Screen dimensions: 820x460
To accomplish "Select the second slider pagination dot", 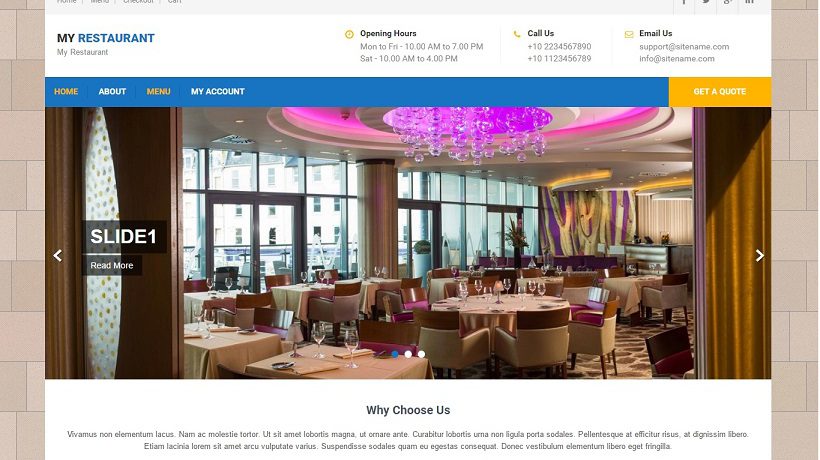I will (408, 354).
